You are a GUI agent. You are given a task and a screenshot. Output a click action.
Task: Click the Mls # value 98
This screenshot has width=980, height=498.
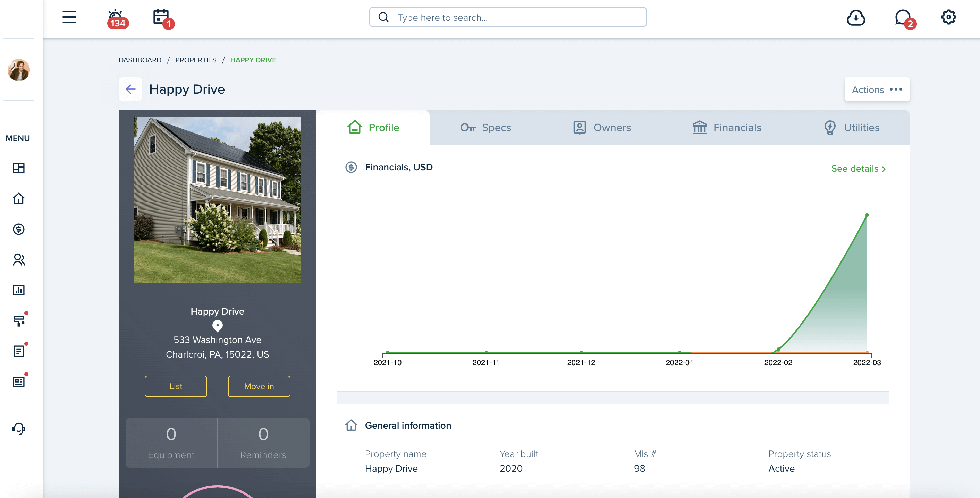pos(640,469)
